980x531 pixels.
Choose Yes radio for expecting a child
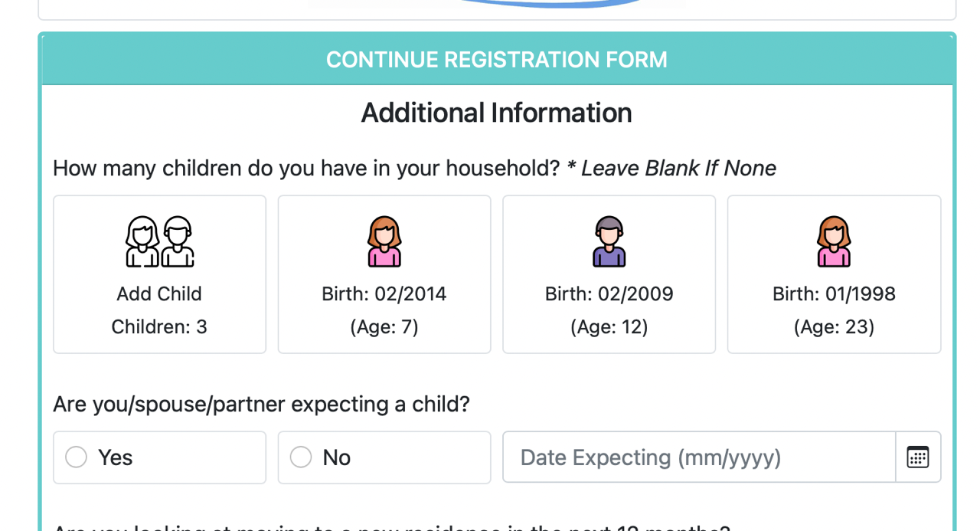[76, 457]
